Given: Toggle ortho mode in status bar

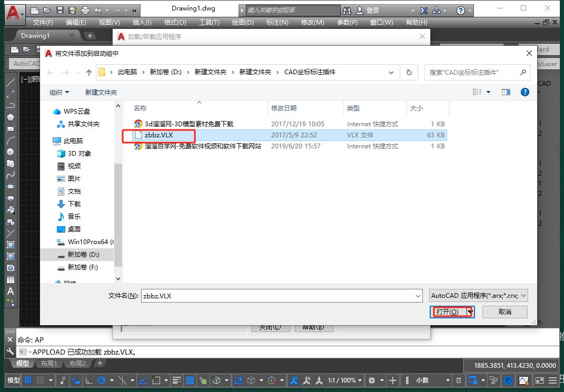Looking at the screenshot, I should [x=88, y=380].
